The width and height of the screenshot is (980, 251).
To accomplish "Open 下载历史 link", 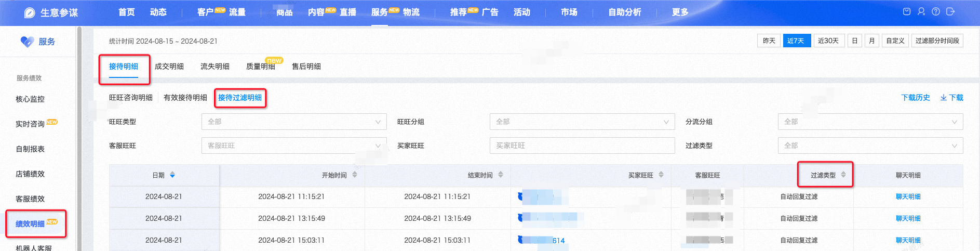I will pos(916,98).
